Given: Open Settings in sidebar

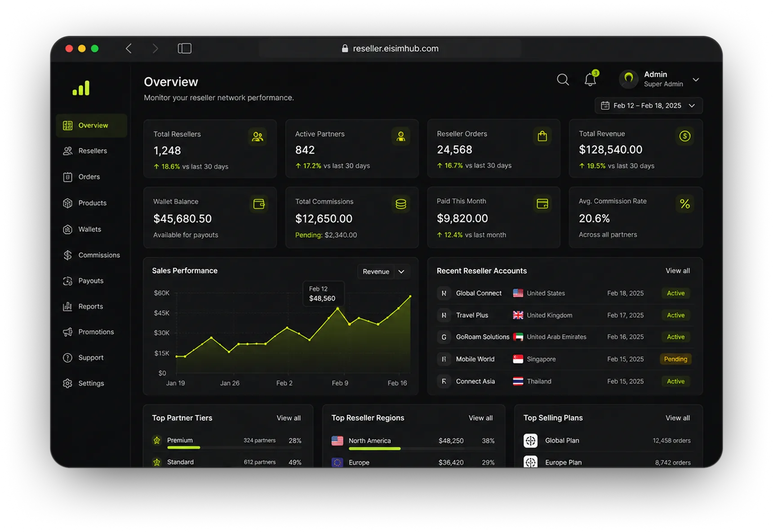Looking at the screenshot, I should (92, 383).
